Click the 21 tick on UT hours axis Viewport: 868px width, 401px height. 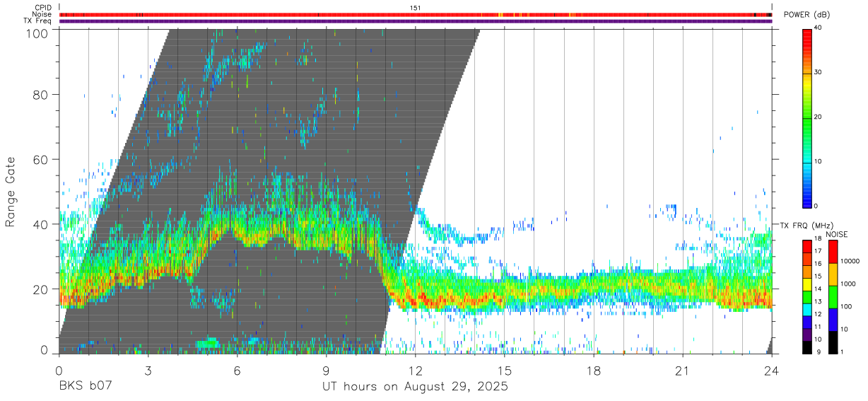point(683,370)
